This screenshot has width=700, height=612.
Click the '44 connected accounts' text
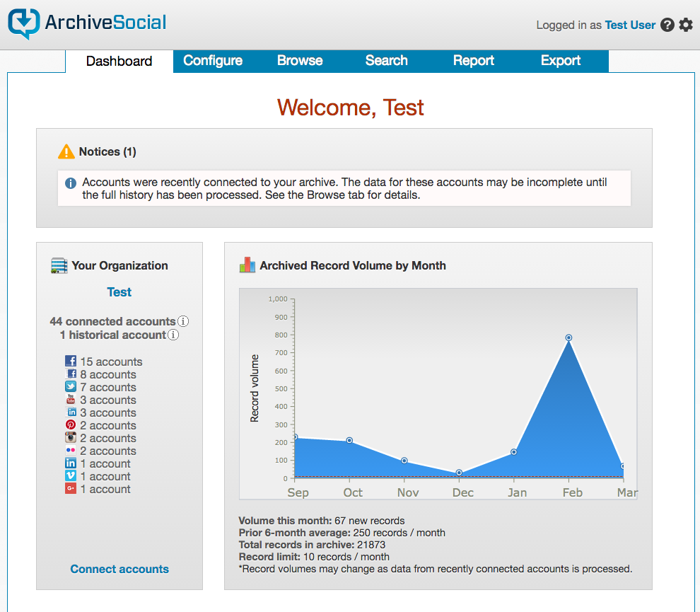tap(112, 322)
